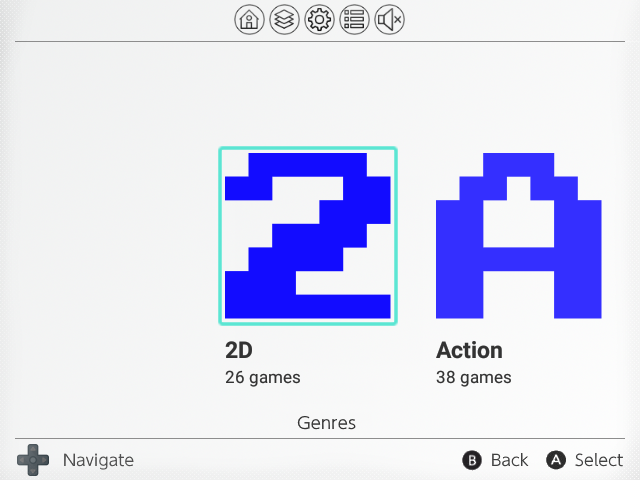
Task: Click the "26 games" count text
Action: click(x=263, y=378)
